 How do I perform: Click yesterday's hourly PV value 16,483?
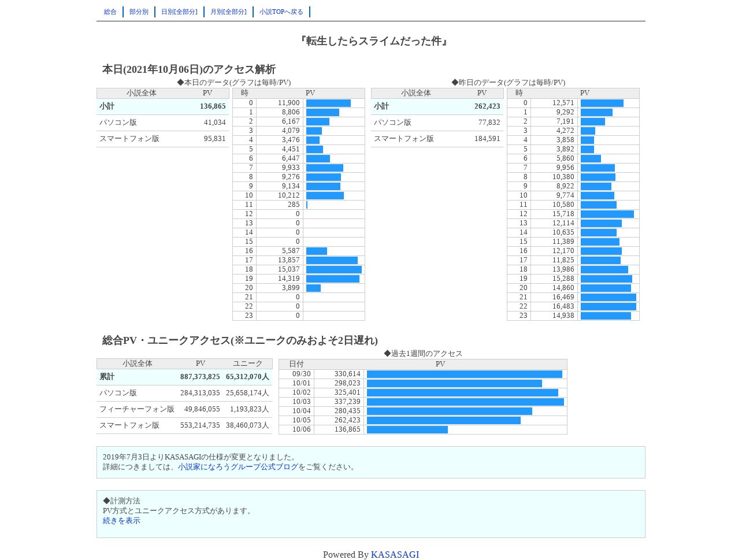(563, 306)
